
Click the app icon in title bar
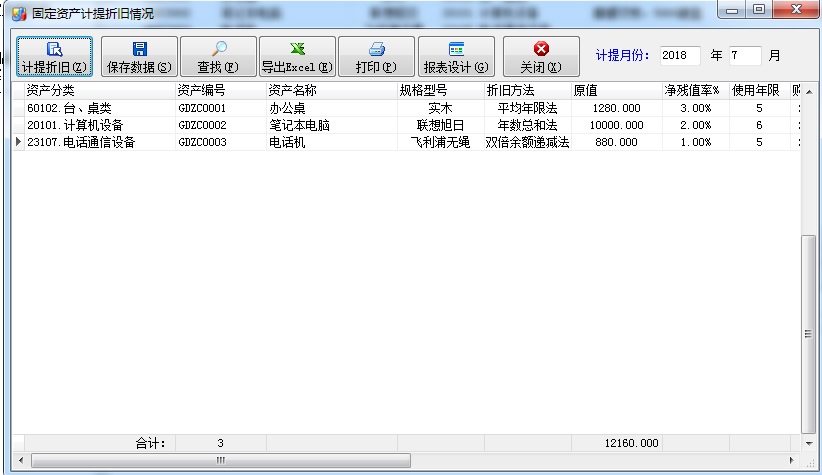pyautogui.click(x=19, y=14)
